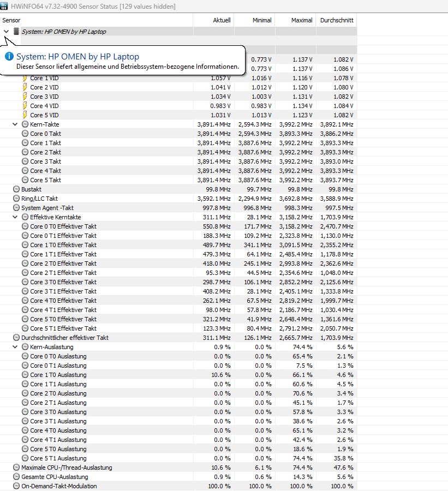Select the Core 5 Takt row
This screenshot has width=448, height=491.
coord(178,179)
